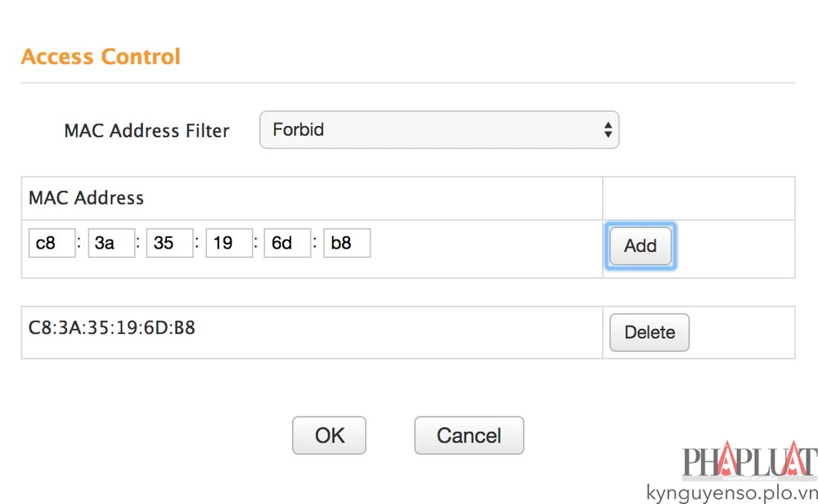Click the kynguyenso.plo.vn watermark text
Screen dimensions: 818x504
[x=730, y=493]
